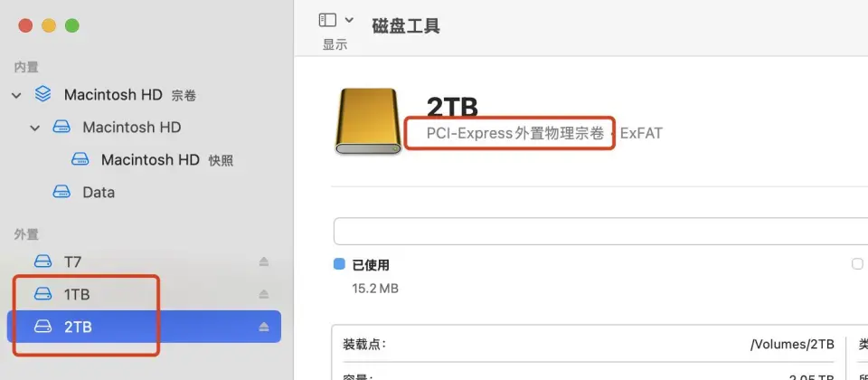Select the Macintosh HD 快照 snapshot entry
The image size is (868, 380).
[x=152, y=160]
